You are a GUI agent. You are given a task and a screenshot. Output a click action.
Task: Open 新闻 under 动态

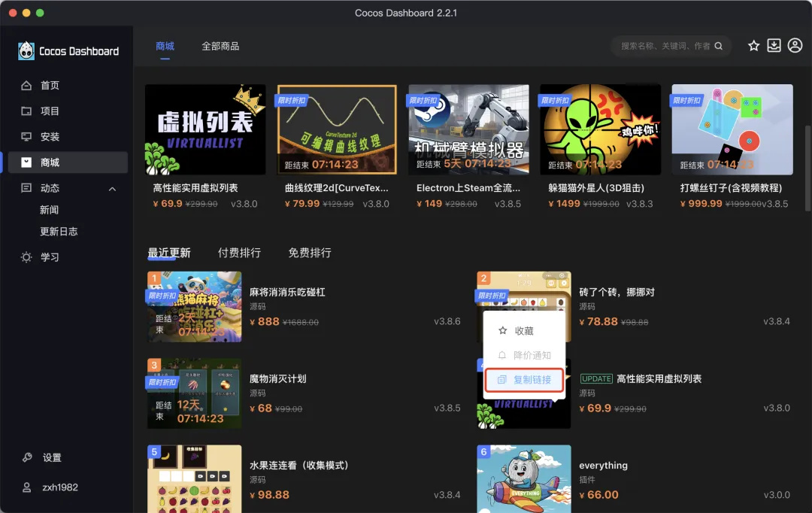50,210
